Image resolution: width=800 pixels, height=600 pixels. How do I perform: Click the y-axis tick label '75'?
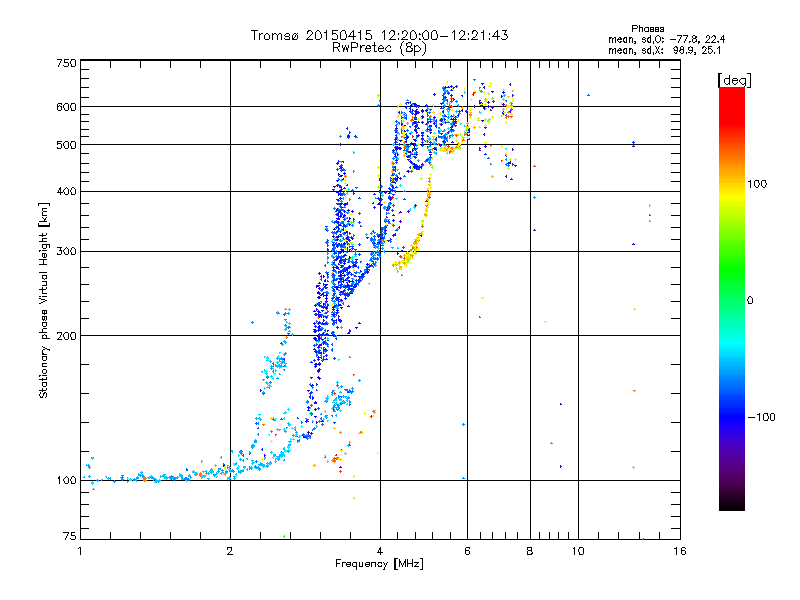70,536
